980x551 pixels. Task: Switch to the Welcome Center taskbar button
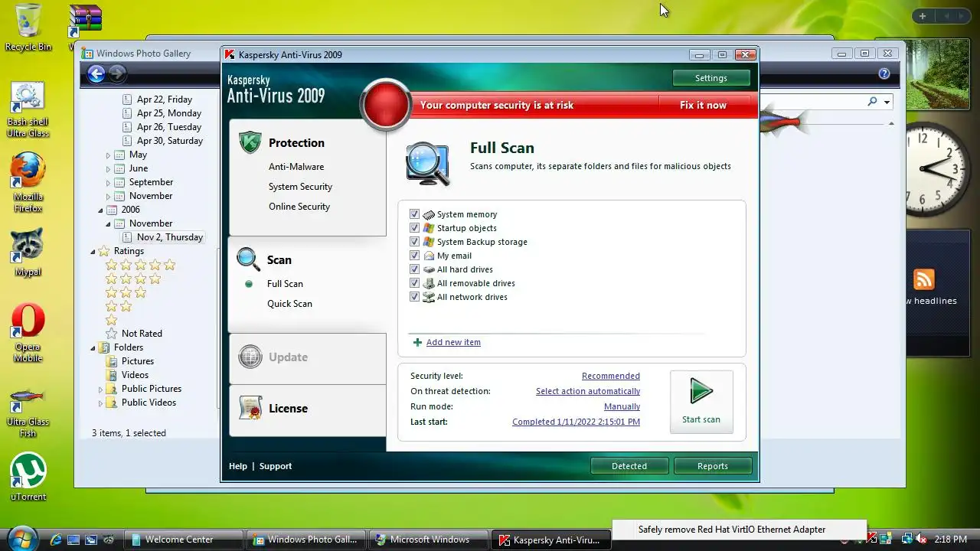(x=183, y=540)
